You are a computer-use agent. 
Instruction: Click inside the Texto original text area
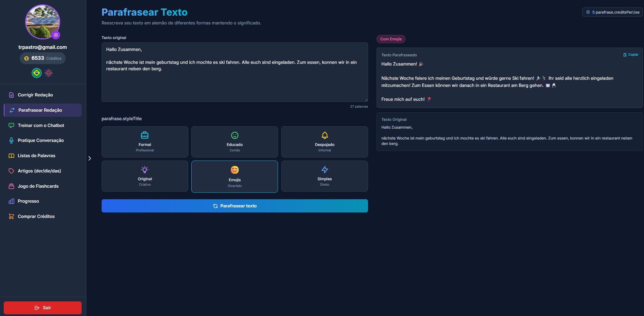pyautogui.click(x=234, y=81)
